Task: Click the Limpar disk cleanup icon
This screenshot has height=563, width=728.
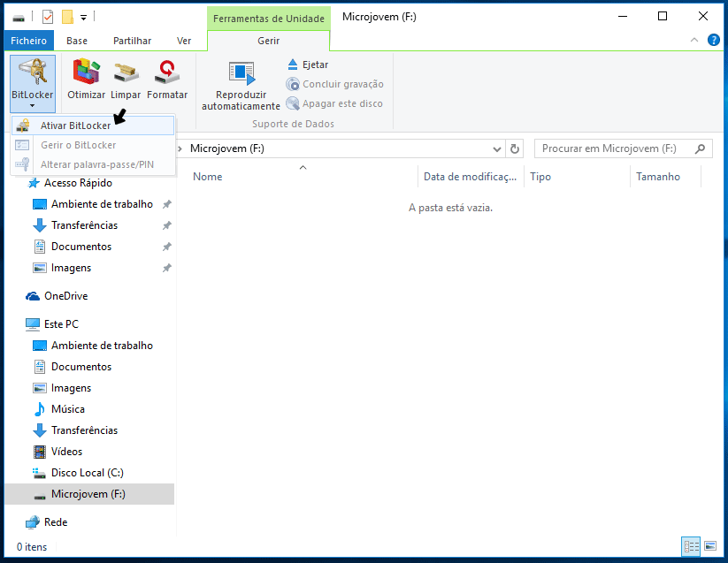Action: pos(126,72)
